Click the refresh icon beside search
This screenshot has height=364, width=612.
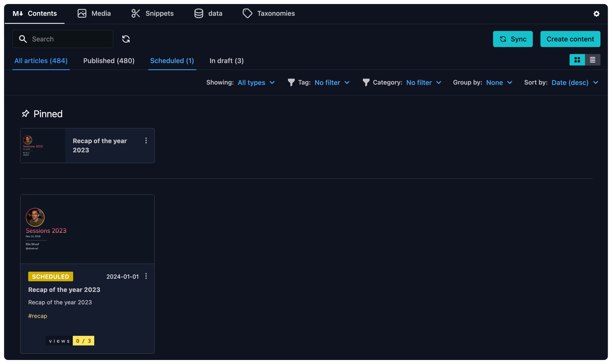[126, 39]
